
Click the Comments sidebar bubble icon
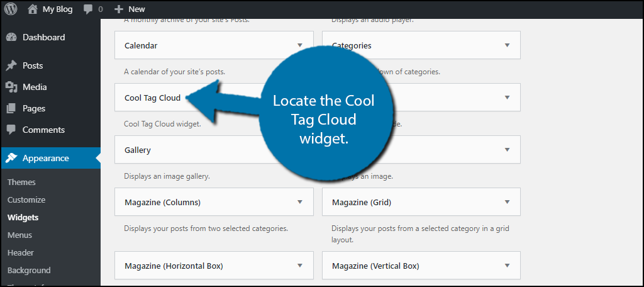[x=11, y=130]
